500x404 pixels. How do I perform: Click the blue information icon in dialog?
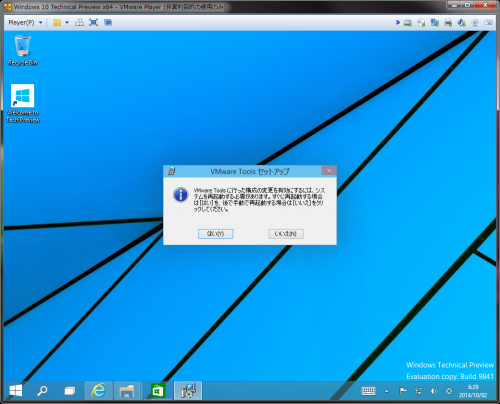pos(181,195)
